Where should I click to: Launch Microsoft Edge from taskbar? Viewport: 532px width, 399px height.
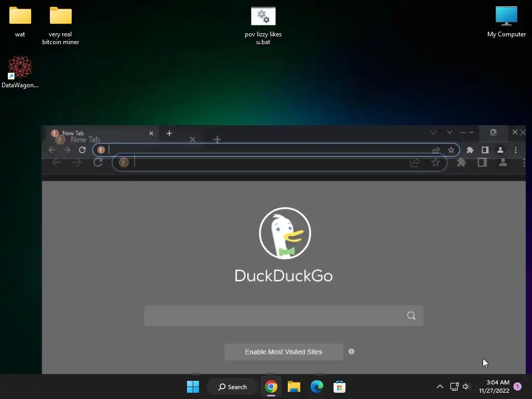[316, 387]
